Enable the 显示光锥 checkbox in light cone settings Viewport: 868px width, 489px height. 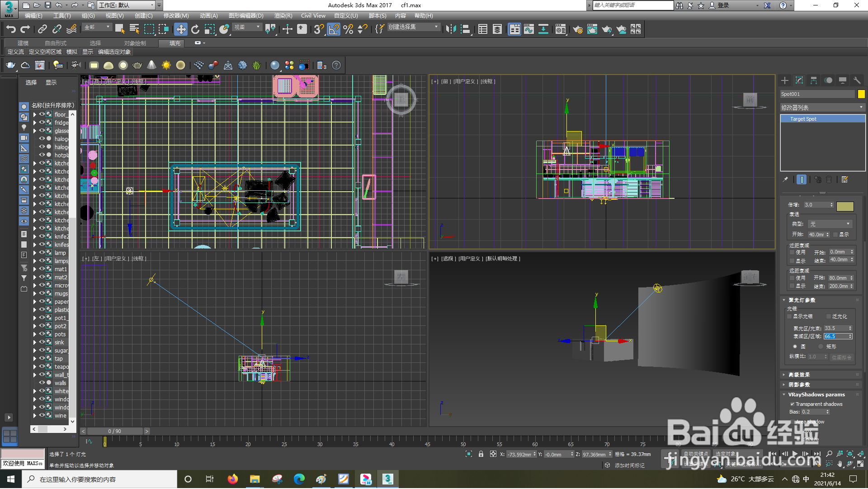coord(789,316)
